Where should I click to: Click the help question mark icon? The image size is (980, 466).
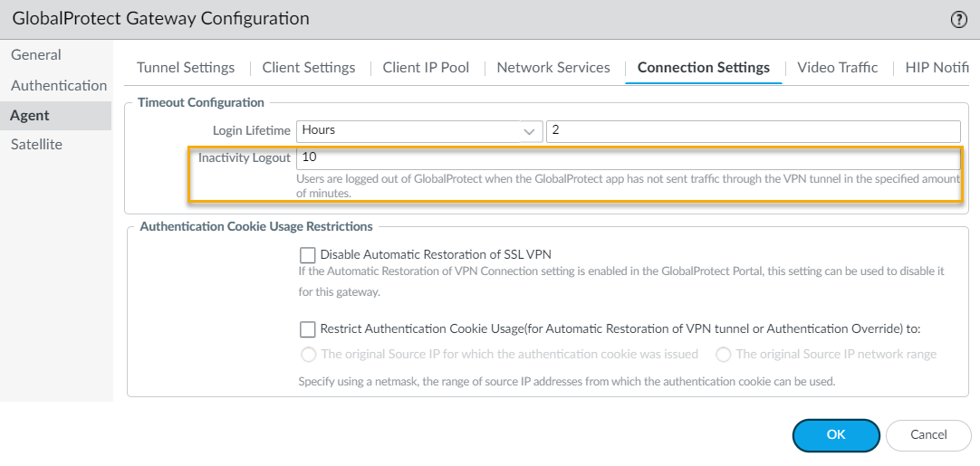[958, 19]
